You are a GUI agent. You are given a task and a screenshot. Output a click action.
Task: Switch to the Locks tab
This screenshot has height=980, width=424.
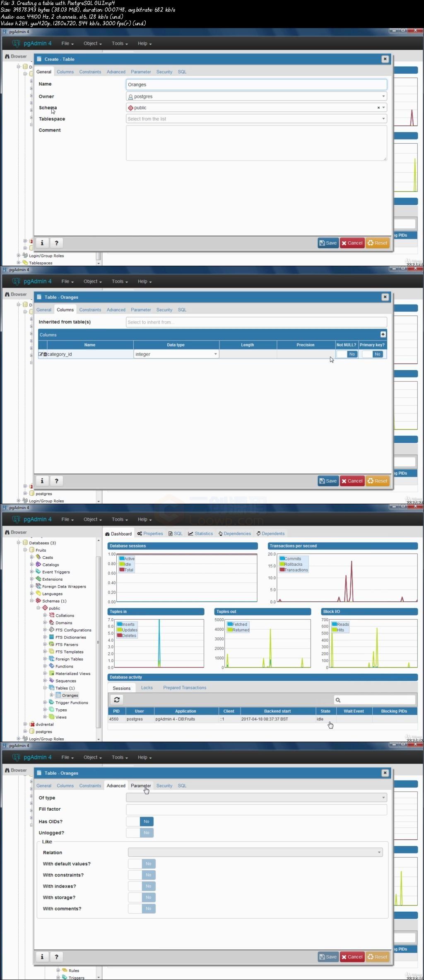147,688
